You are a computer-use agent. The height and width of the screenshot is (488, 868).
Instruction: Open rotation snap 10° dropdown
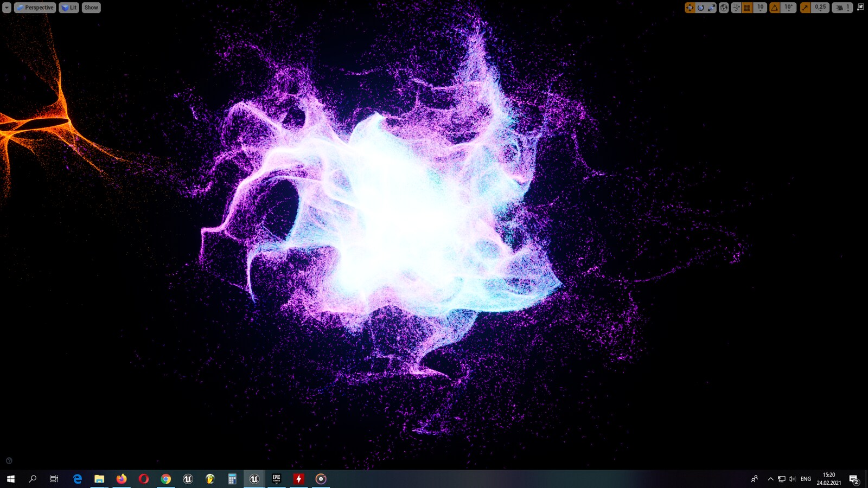pyautogui.click(x=788, y=8)
